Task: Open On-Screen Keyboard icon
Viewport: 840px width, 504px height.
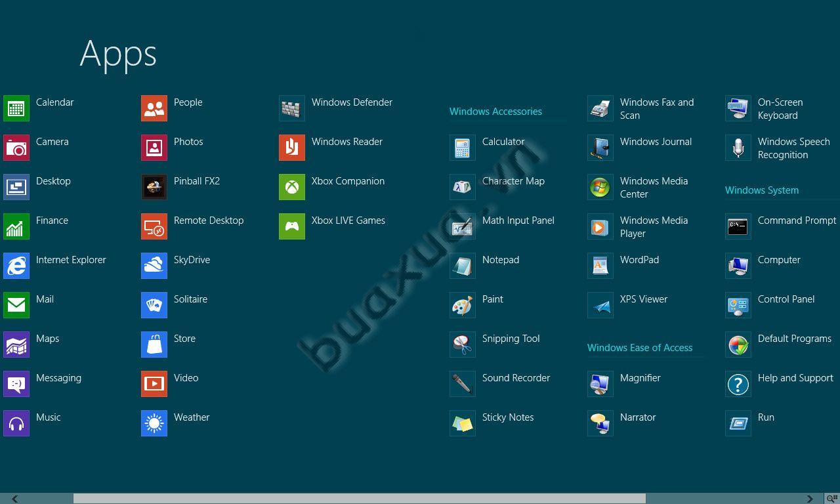Action: click(738, 108)
